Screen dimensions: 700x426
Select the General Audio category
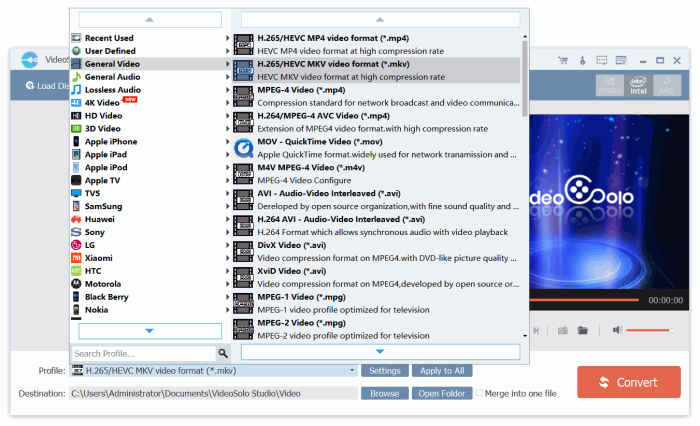[x=151, y=77]
